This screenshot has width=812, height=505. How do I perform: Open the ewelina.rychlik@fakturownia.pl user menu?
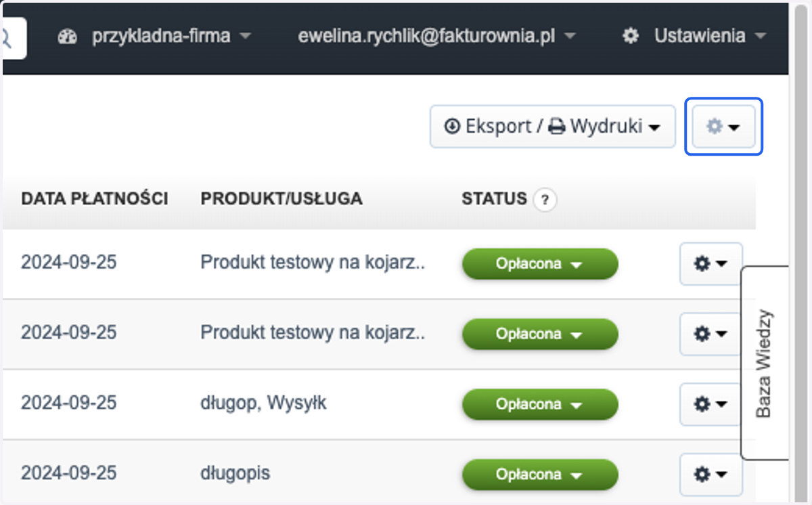(x=436, y=36)
